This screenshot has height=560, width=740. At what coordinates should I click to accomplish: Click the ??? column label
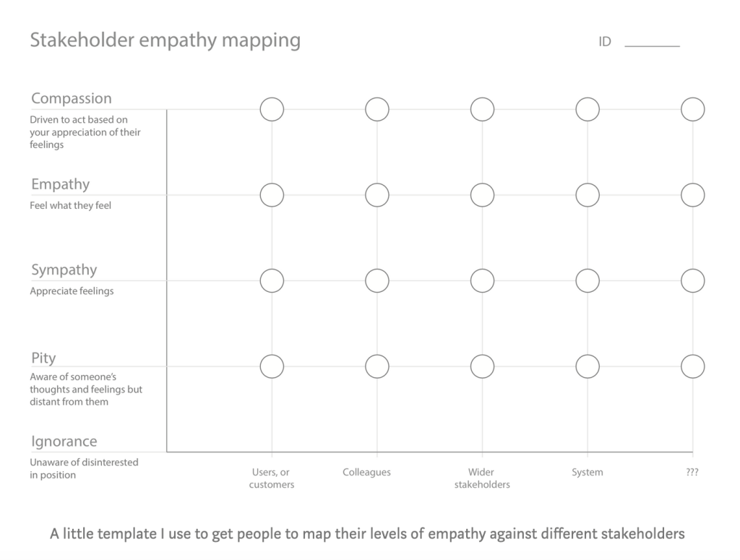(x=692, y=473)
